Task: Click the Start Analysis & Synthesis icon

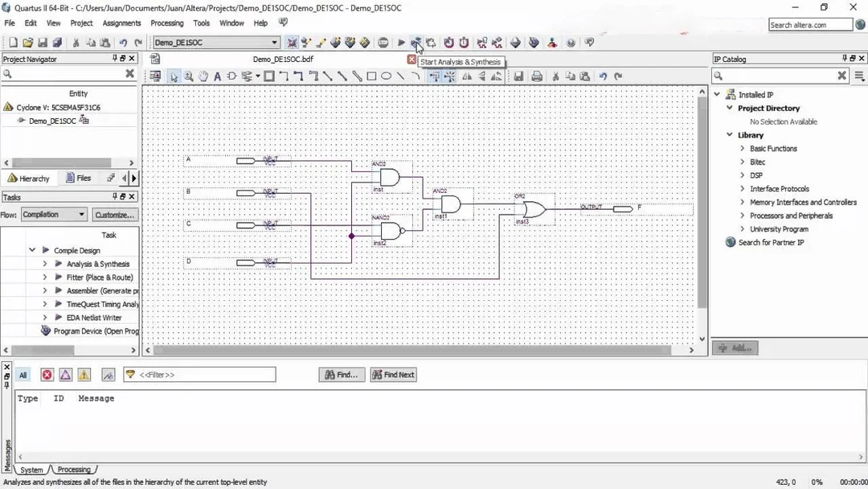Action: coord(416,43)
